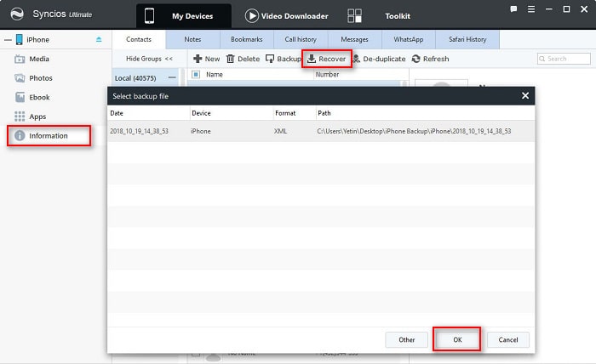Confirm with the OK button
Image resolution: width=596 pixels, height=364 pixels.
pos(457,339)
